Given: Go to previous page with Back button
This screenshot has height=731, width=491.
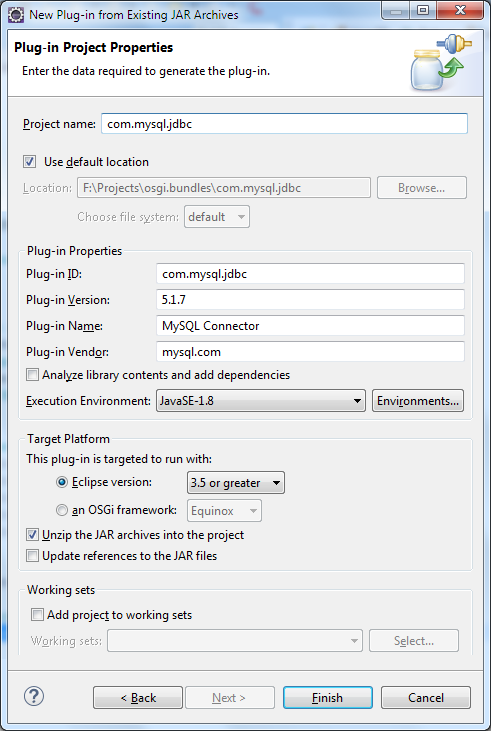Looking at the screenshot, I should pyautogui.click(x=138, y=698).
